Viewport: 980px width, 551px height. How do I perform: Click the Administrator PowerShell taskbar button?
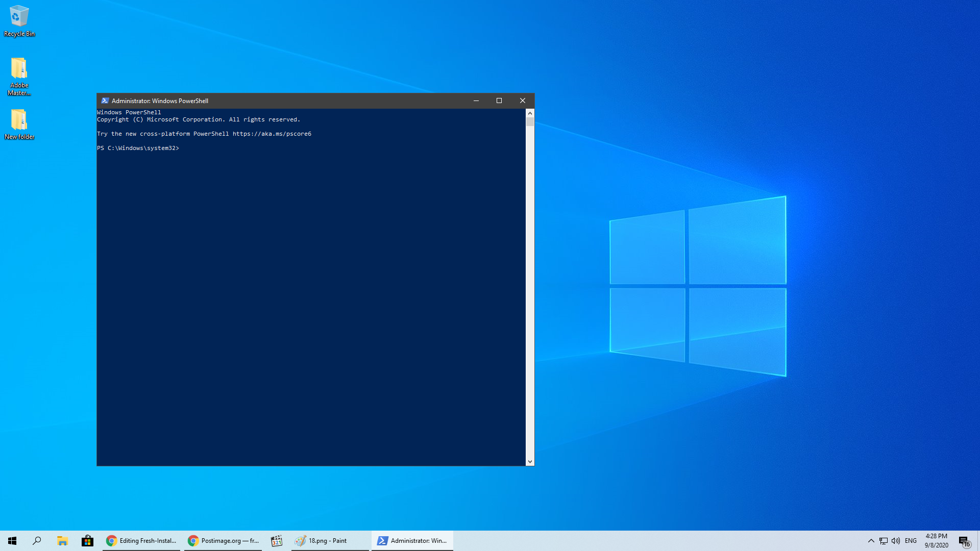click(412, 541)
